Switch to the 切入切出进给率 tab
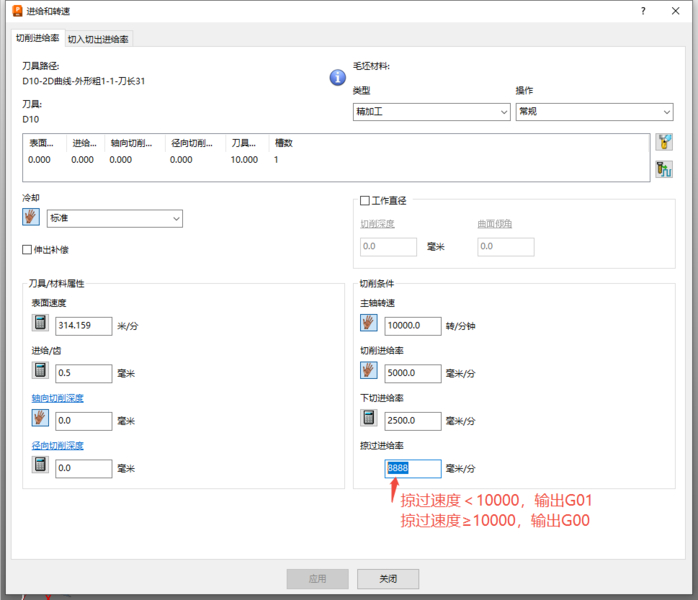Image resolution: width=698 pixels, height=600 pixels. click(98, 39)
